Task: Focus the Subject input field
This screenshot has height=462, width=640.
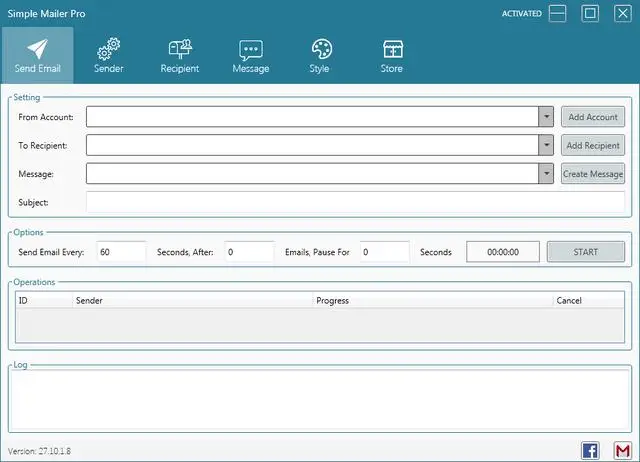Action: pos(355,202)
